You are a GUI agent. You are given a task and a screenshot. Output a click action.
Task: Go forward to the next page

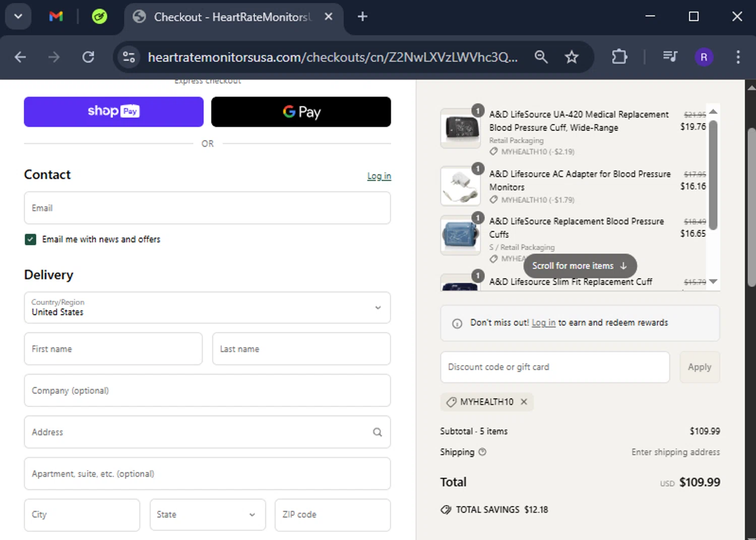pyautogui.click(x=53, y=57)
